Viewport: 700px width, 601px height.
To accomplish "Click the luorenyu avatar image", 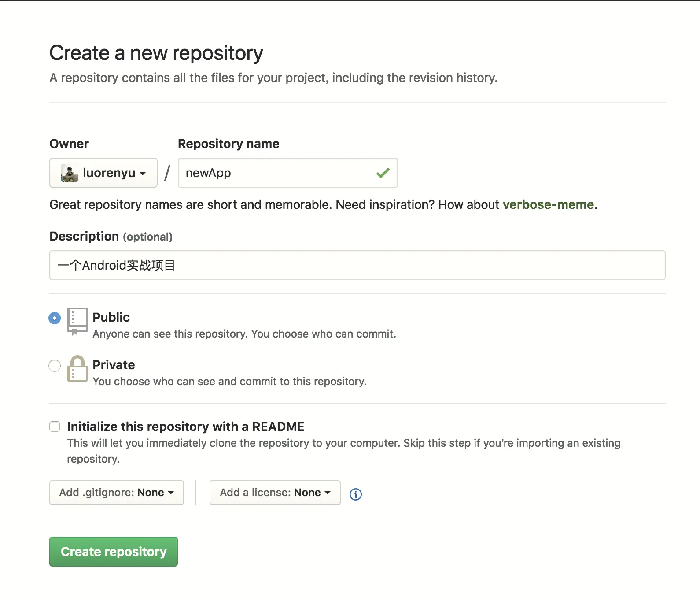I will tap(70, 173).
